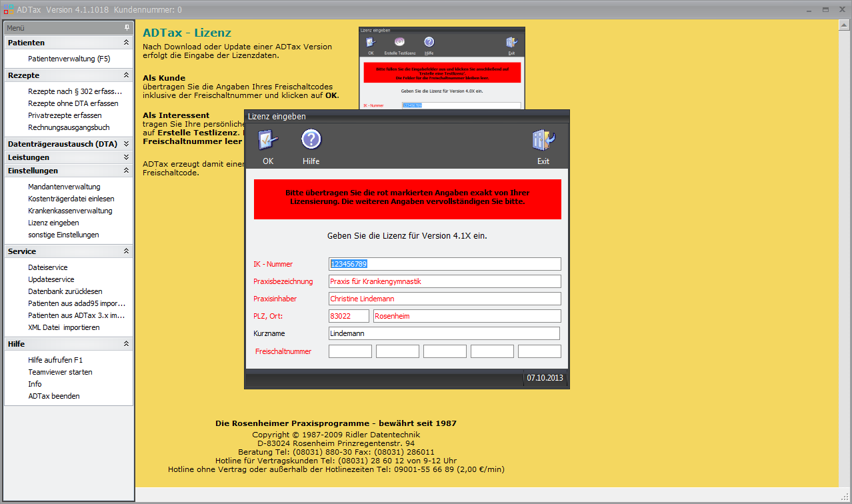Click the second Freischaltnummer box

coord(397,351)
